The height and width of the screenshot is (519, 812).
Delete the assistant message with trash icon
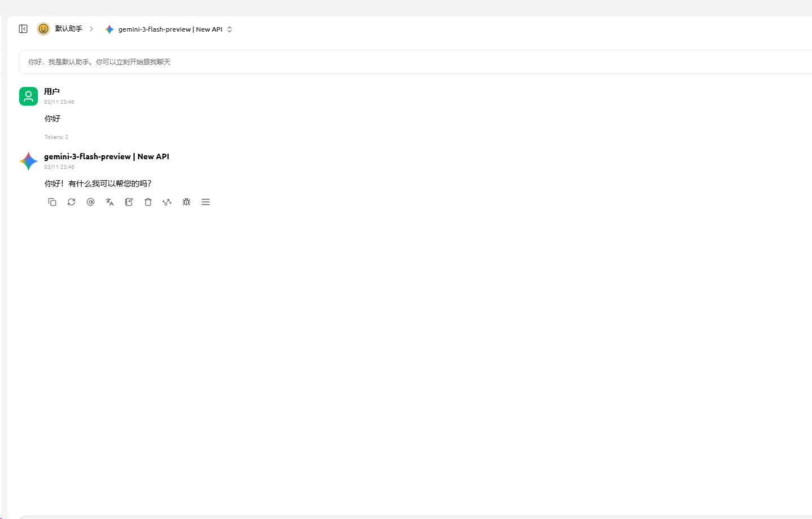[148, 202]
